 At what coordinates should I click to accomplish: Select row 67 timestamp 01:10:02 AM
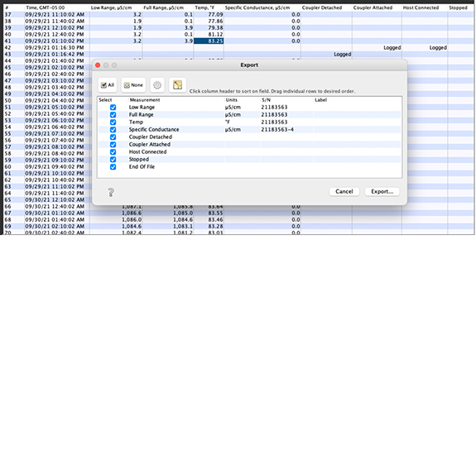(55, 213)
